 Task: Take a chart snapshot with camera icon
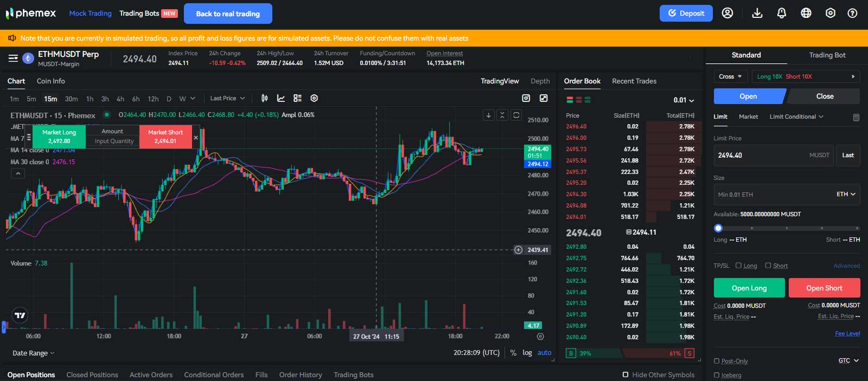(526, 98)
